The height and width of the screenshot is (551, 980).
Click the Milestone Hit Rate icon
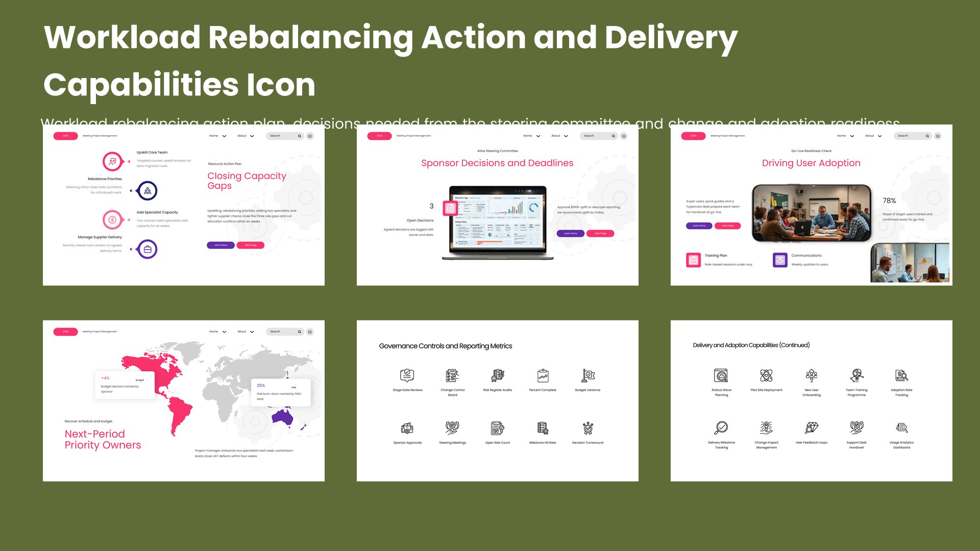point(543,428)
